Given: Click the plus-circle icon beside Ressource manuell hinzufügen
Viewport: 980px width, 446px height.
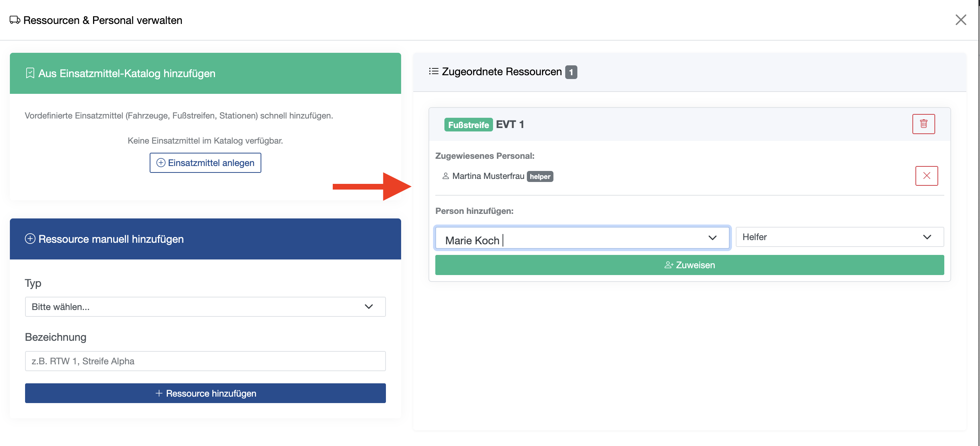Looking at the screenshot, I should click(30, 239).
